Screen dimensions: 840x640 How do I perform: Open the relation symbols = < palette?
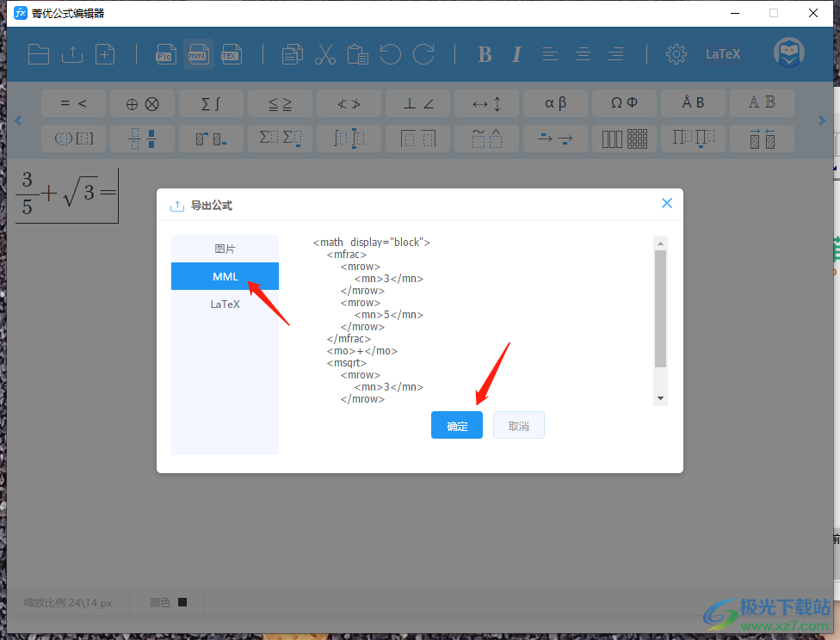coord(73,103)
